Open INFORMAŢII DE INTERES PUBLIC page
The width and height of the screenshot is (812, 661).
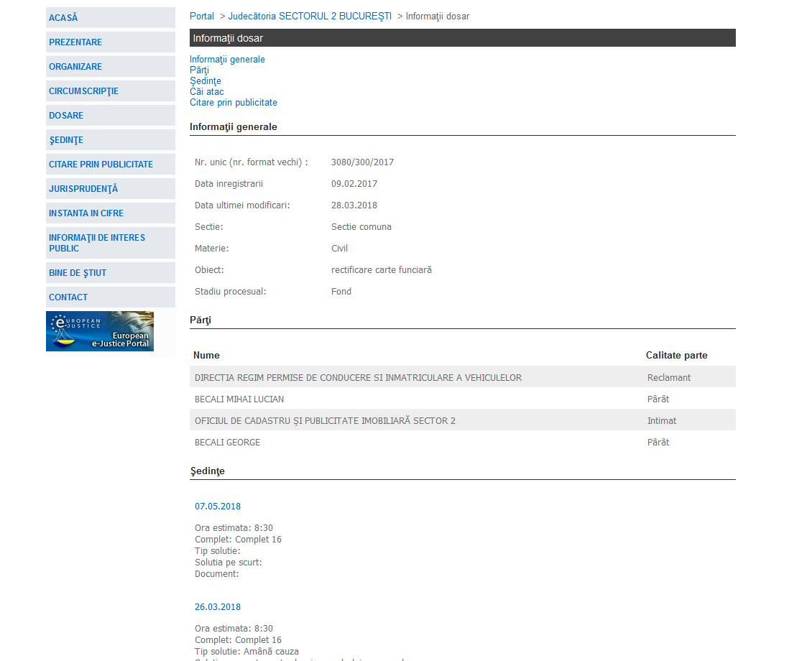97,243
